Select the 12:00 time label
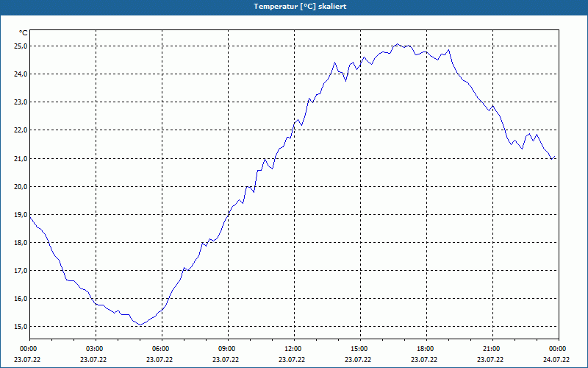Image resolution: width=588 pixels, height=368 pixels. pos(294,349)
